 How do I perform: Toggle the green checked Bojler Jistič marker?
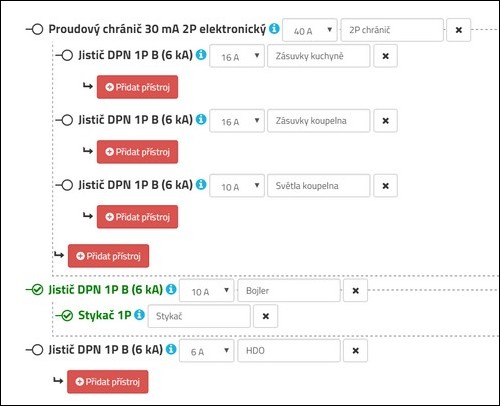(x=37, y=290)
